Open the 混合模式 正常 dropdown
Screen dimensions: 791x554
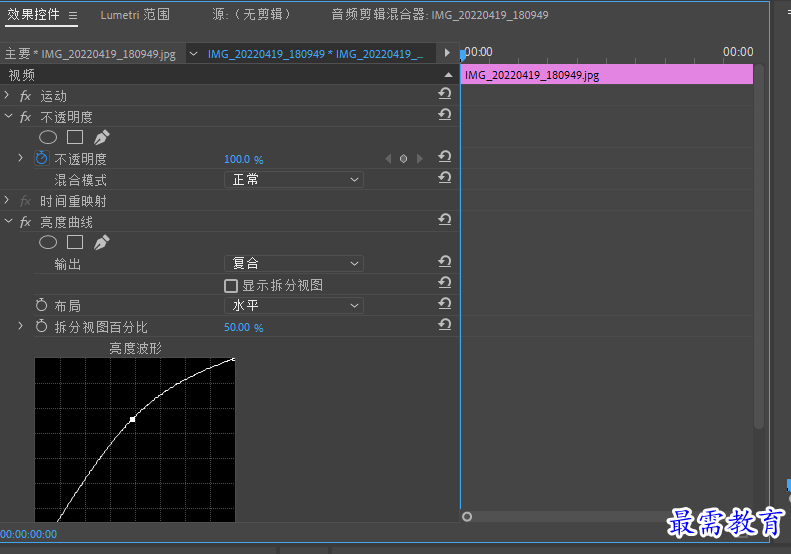294,180
